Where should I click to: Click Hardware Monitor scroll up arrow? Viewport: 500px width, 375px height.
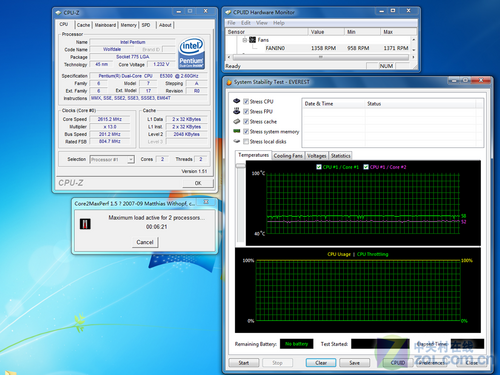pyautogui.click(x=414, y=40)
